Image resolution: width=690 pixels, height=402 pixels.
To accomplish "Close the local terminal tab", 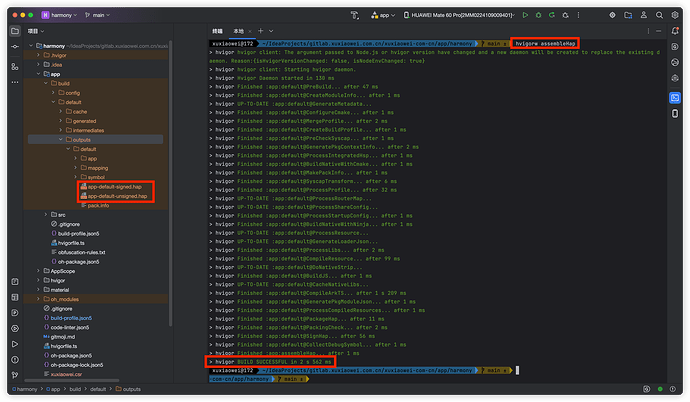I will (x=250, y=31).
